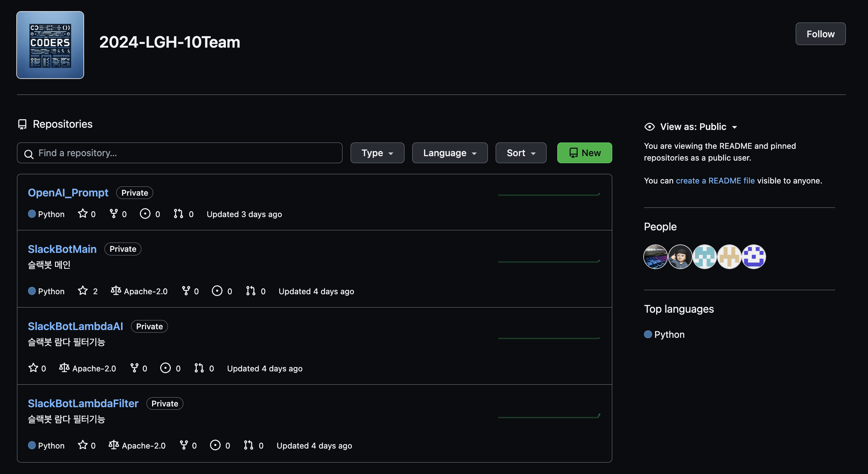Click the Private badge on SlackBotMain
This screenshot has width=868, height=474.
(123, 249)
